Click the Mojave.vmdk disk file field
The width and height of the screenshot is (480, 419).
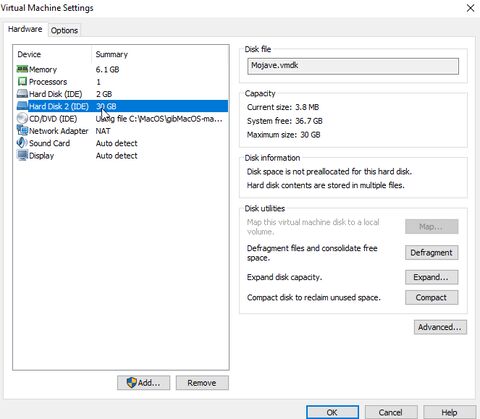click(353, 66)
